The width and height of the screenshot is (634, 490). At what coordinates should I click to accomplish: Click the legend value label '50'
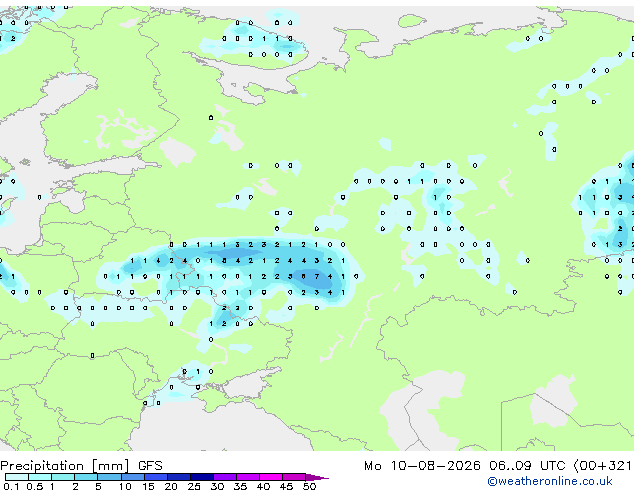(309, 486)
